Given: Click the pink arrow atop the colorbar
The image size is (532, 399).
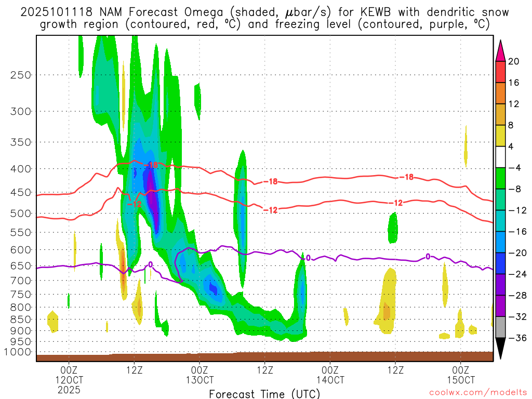Looking at the screenshot, I should tap(500, 51).
